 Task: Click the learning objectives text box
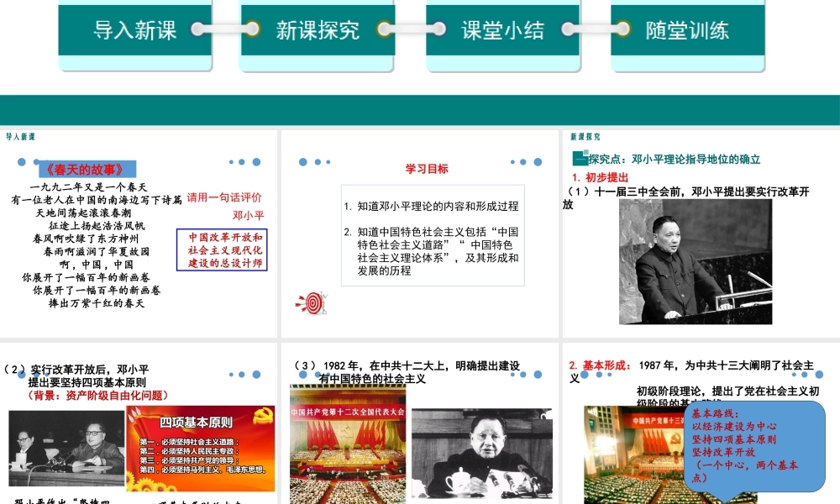click(x=433, y=236)
